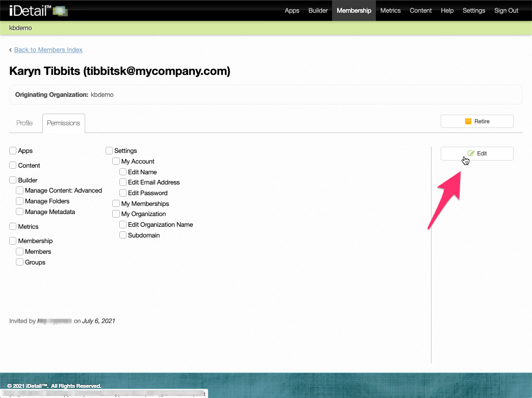
Task: Check the Groups checkbox
Action: click(x=20, y=262)
